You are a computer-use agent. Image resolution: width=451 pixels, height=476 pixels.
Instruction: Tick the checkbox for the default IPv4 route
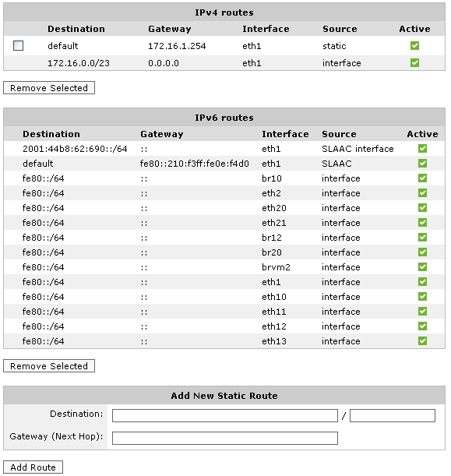click(x=18, y=46)
